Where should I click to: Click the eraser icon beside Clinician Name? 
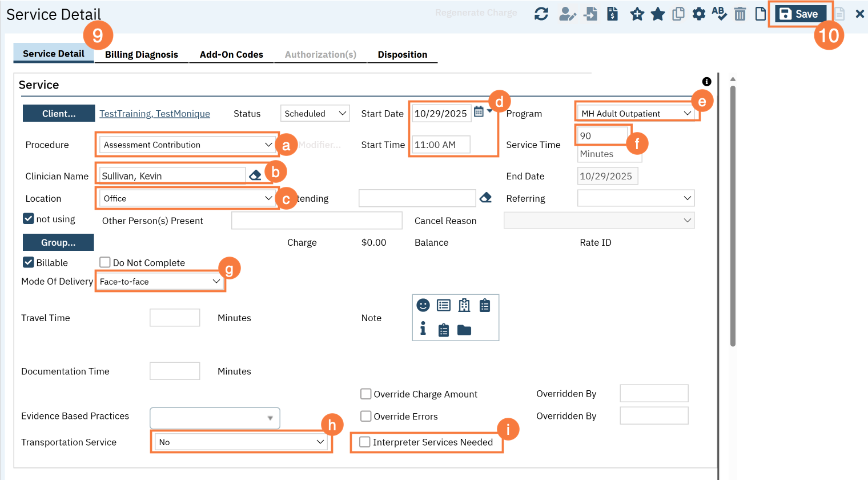tap(255, 175)
